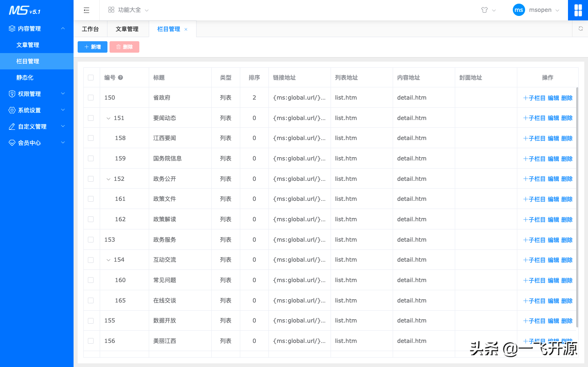Viewport: 588px width, 367px height.
Task: Check the select-all checkbox in table header
Action: click(x=91, y=77)
